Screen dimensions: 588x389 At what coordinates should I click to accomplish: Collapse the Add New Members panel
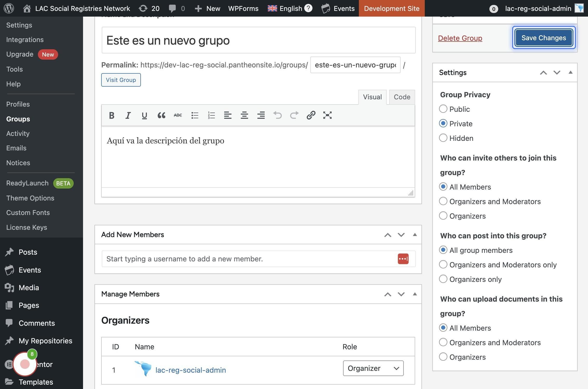coord(415,235)
